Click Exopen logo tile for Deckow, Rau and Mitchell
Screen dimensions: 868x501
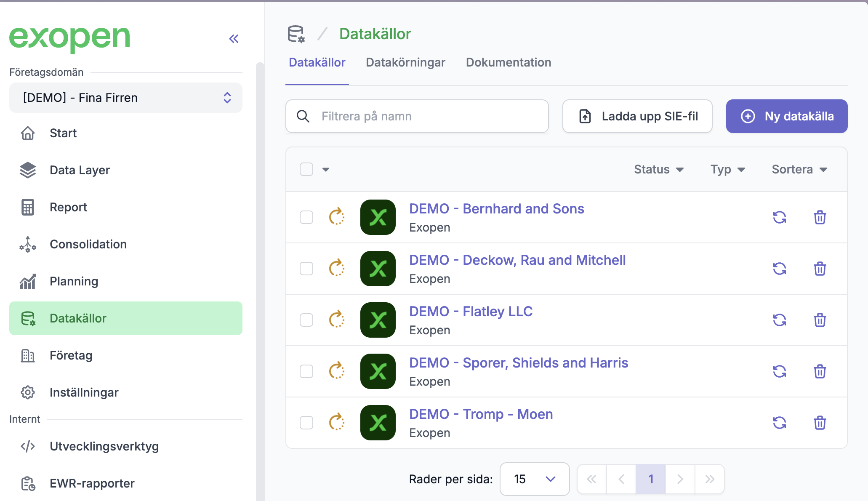tap(378, 269)
